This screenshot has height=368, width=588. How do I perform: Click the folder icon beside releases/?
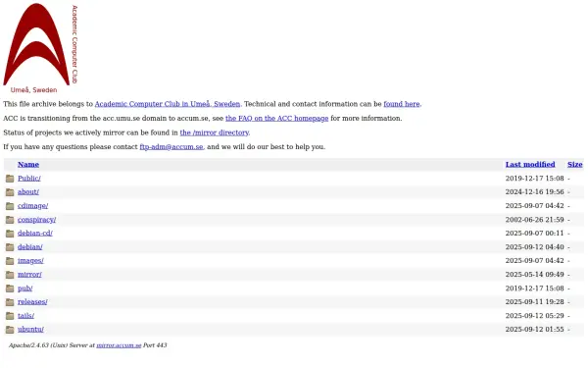[x=10, y=302]
